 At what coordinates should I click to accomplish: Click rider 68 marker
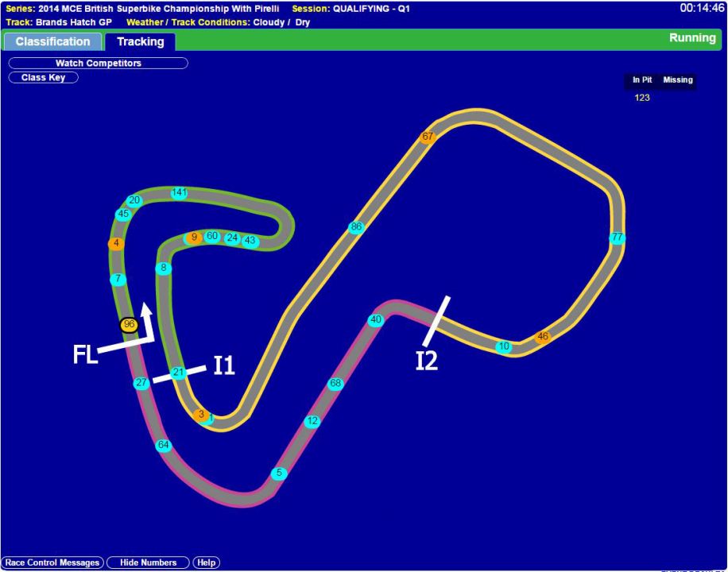click(x=335, y=384)
